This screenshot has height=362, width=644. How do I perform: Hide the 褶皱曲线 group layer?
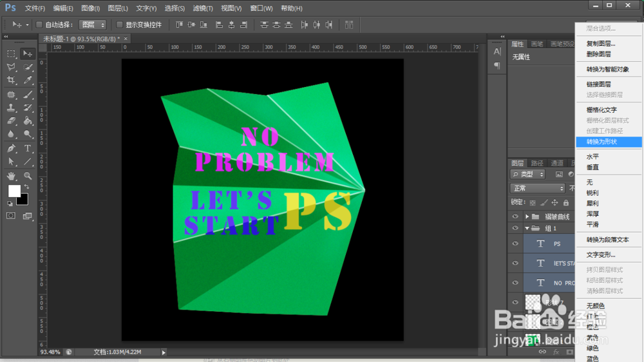[x=515, y=216]
